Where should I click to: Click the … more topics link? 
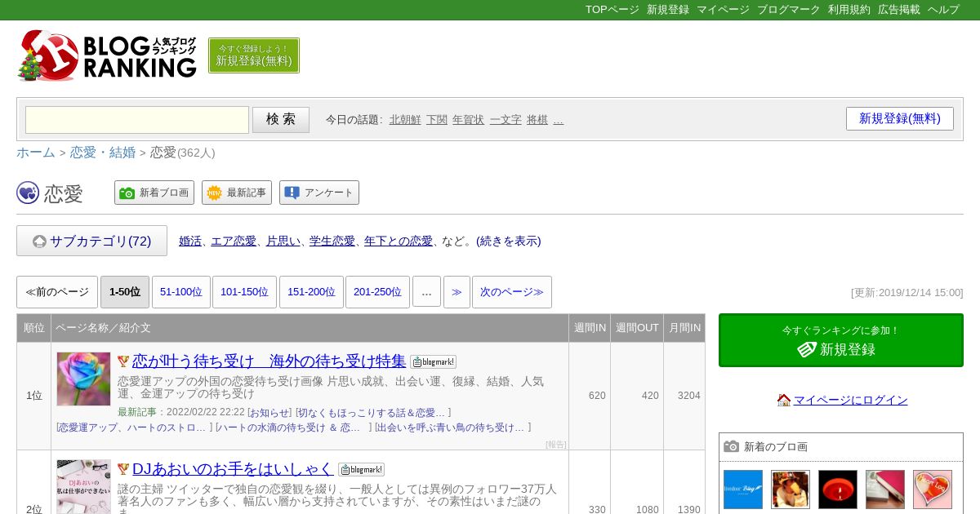point(559,119)
